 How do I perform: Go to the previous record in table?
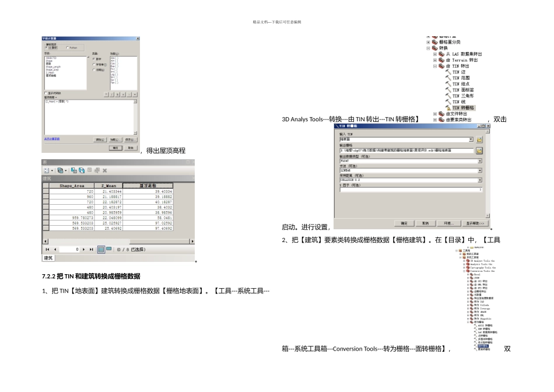55,249
